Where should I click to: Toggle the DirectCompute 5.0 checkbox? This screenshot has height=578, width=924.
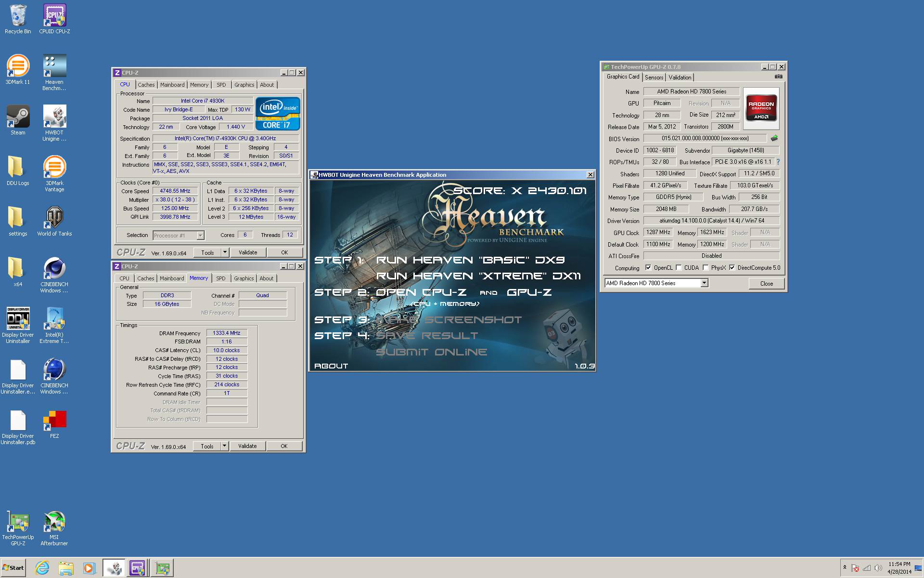732,268
